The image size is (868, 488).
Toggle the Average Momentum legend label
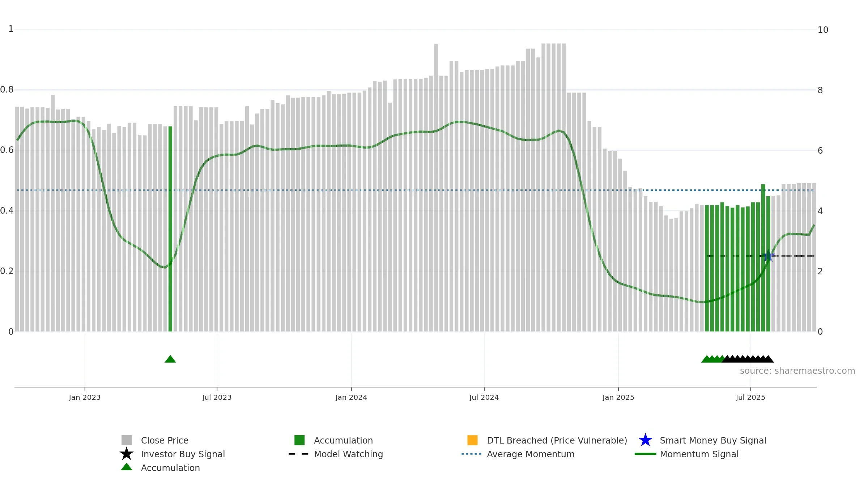pyautogui.click(x=531, y=454)
